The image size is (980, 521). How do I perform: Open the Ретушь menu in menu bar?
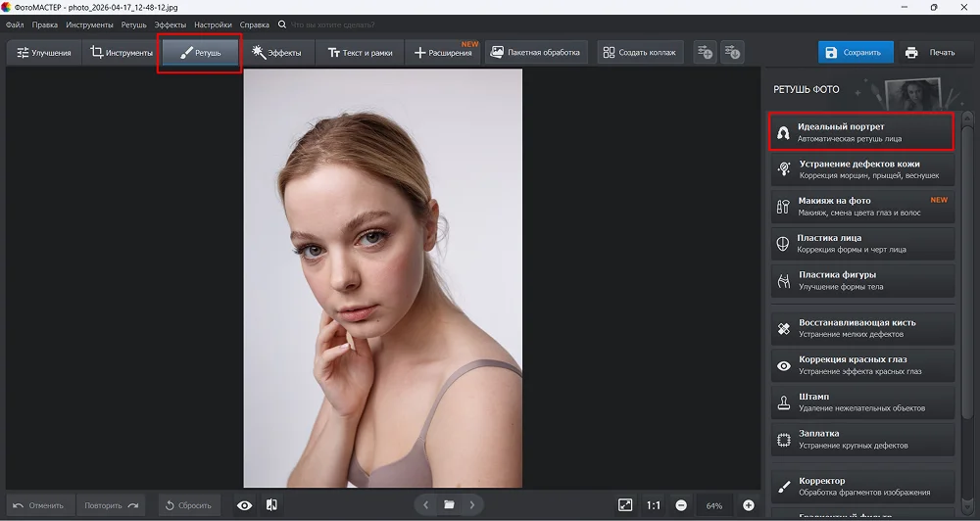pyautogui.click(x=133, y=25)
